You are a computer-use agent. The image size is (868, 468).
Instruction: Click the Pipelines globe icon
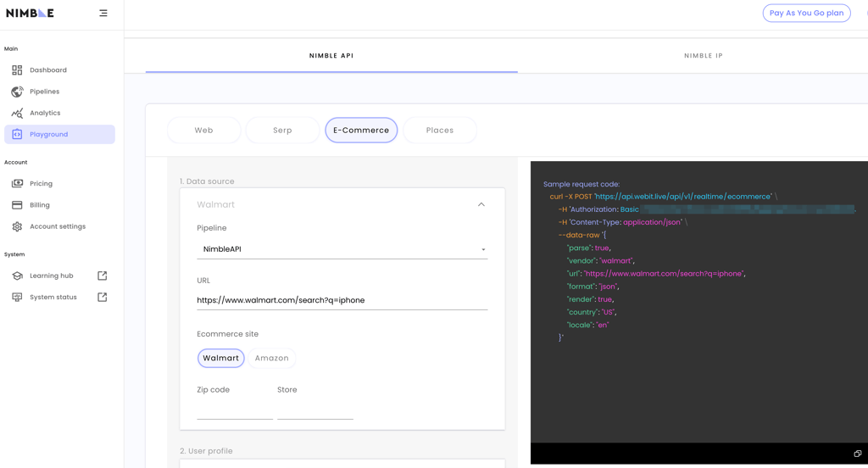point(17,92)
